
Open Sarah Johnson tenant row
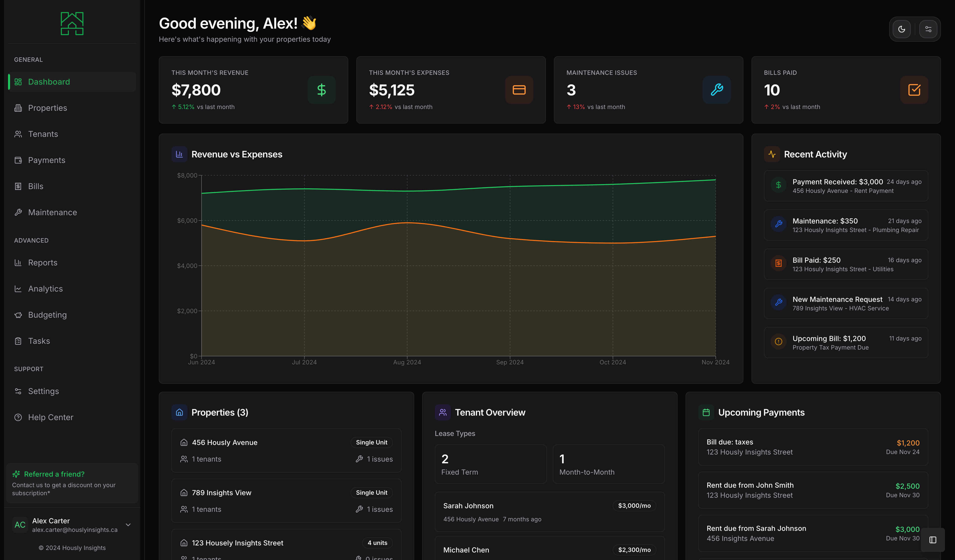pos(550,512)
